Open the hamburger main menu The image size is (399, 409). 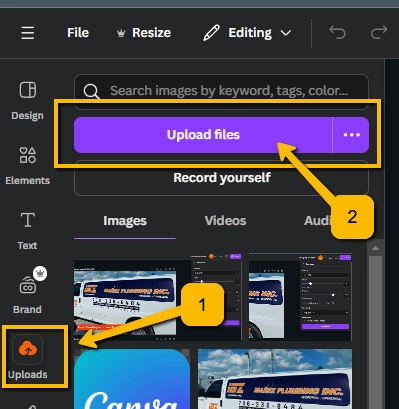28,33
